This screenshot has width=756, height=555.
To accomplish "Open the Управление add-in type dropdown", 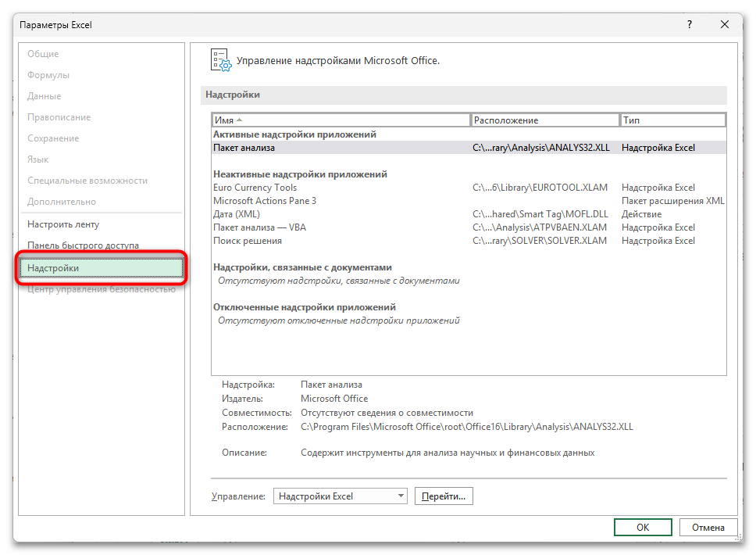I will point(341,496).
